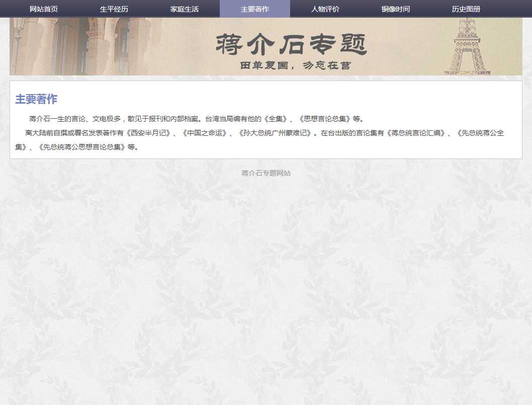The image size is (532, 405).
Task: Open the 人物评价 section
Action: click(x=325, y=9)
